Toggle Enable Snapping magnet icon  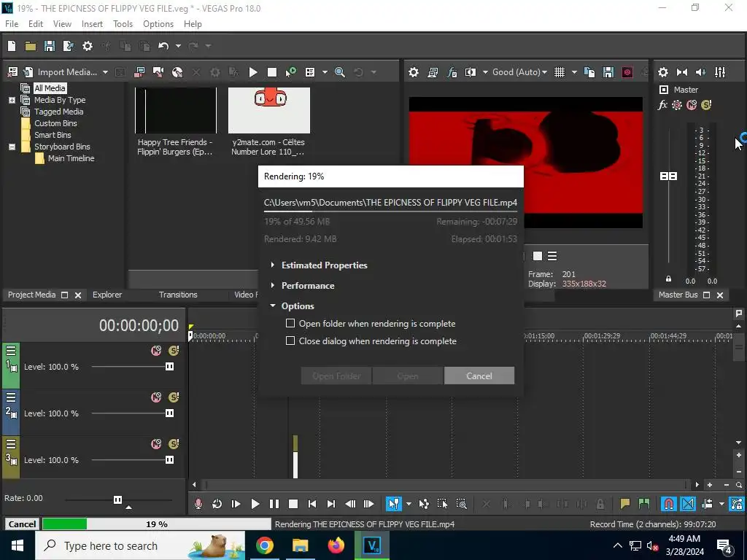click(669, 504)
